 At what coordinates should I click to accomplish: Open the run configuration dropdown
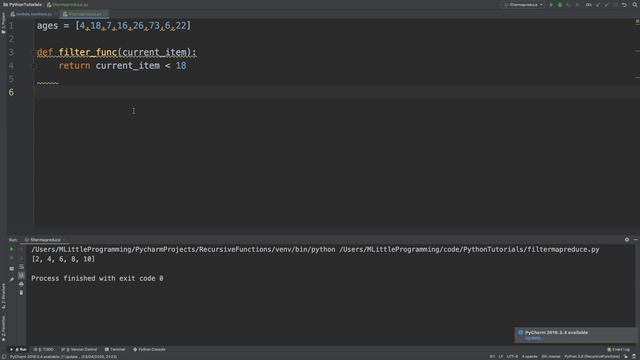pyautogui.click(x=524, y=4)
